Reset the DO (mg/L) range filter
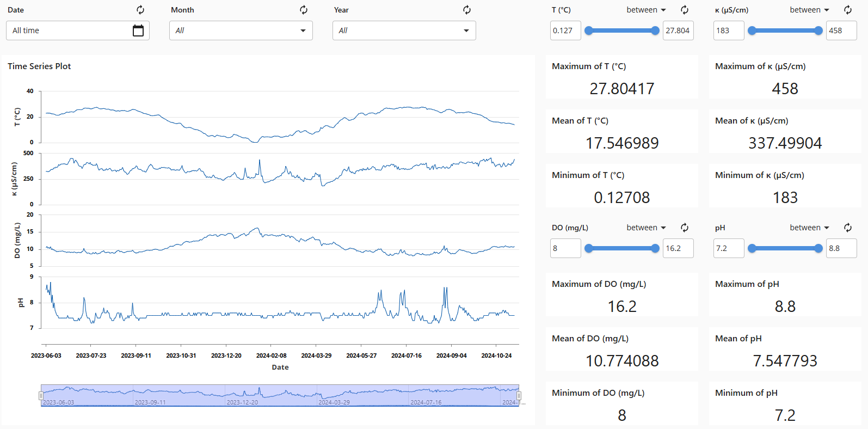This screenshot has width=868, height=429. click(x=685, y=228)
